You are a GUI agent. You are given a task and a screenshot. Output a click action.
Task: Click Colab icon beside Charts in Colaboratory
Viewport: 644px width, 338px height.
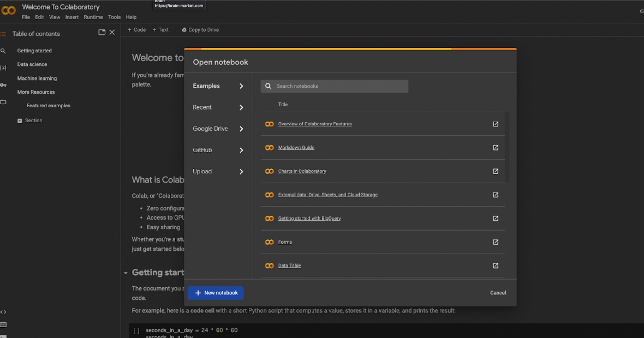(270, 171)
